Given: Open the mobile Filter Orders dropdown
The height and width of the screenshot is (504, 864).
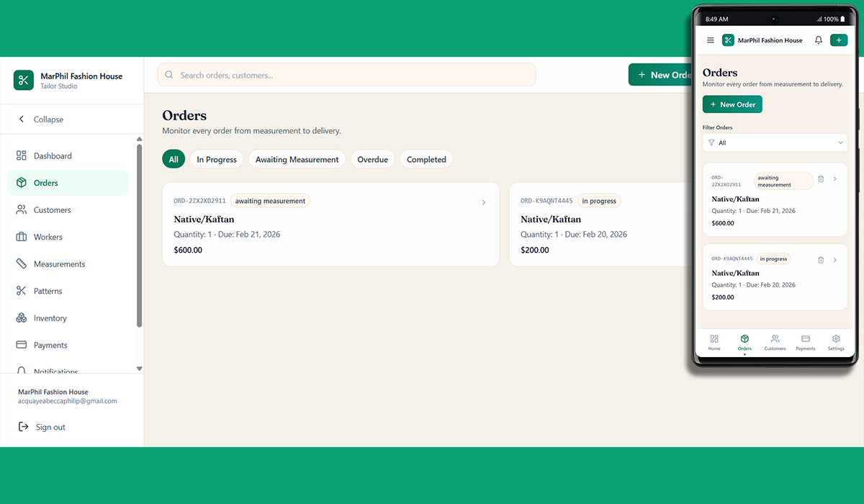Looking at the screenshot, I should coord(775,143).
